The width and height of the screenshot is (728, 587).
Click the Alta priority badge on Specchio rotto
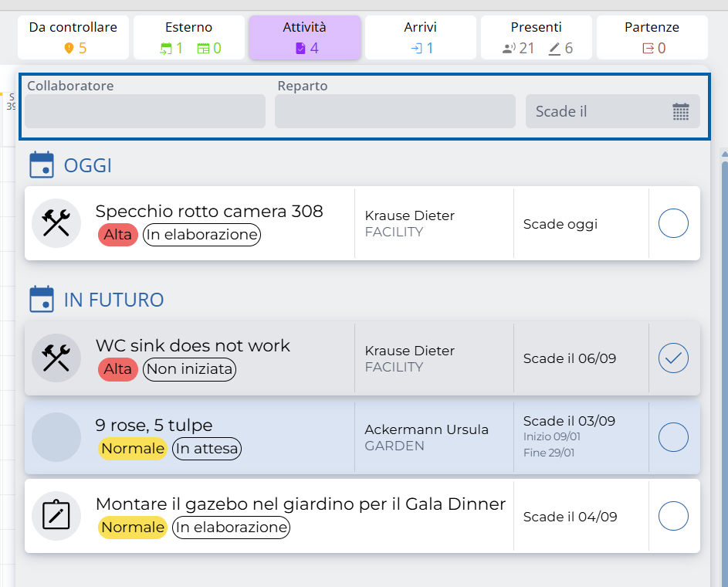point(118,235)
